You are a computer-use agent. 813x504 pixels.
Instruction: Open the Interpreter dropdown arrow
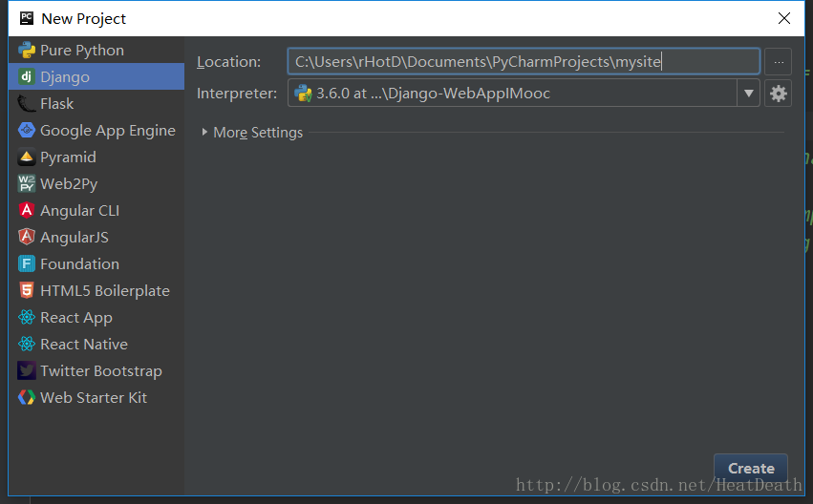[x=748, y=94]
